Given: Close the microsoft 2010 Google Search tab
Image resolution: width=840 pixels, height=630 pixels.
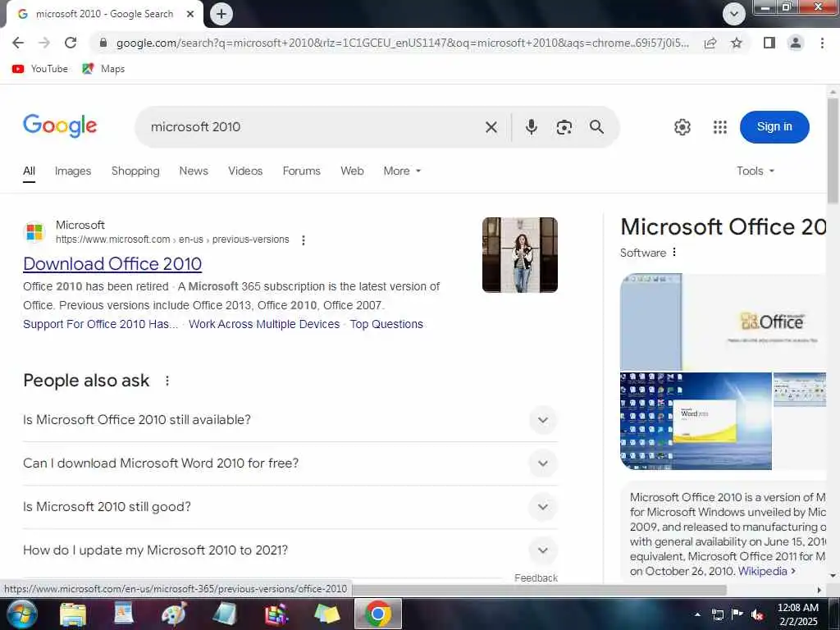Looking at the screenshot, I should pyautogui.click(x=190, y=14).
